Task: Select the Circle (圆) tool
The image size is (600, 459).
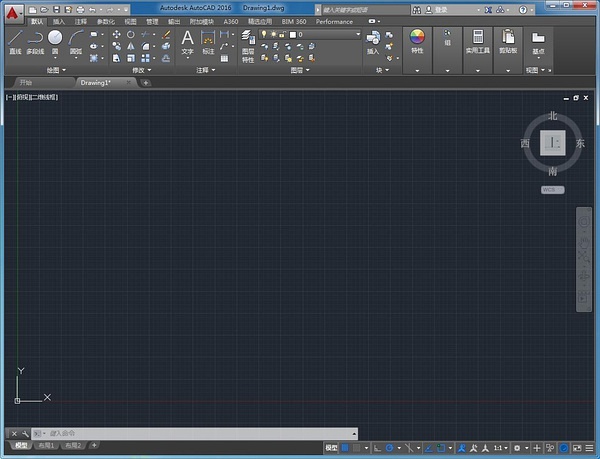Action: pyautogui.click(x=55, y=40)
